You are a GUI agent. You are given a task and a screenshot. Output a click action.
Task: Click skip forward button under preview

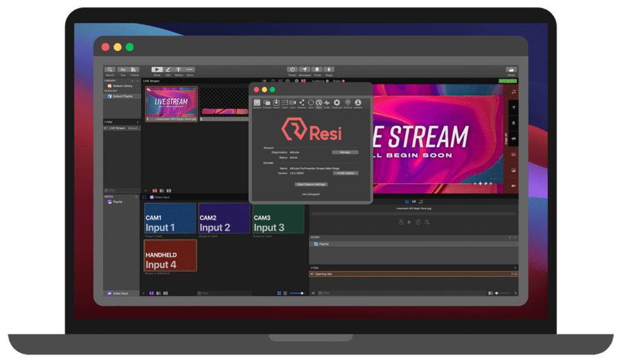(418, 222)
